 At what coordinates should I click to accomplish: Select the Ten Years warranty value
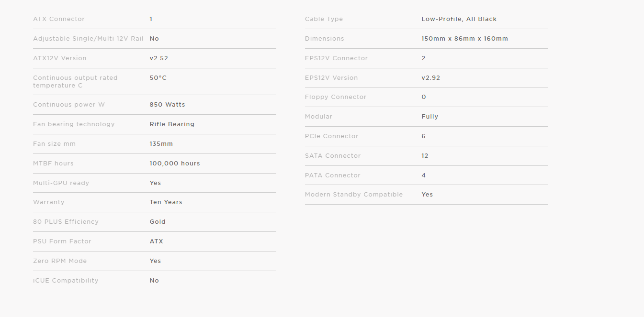pyautogui.click(x=166, y=202)
